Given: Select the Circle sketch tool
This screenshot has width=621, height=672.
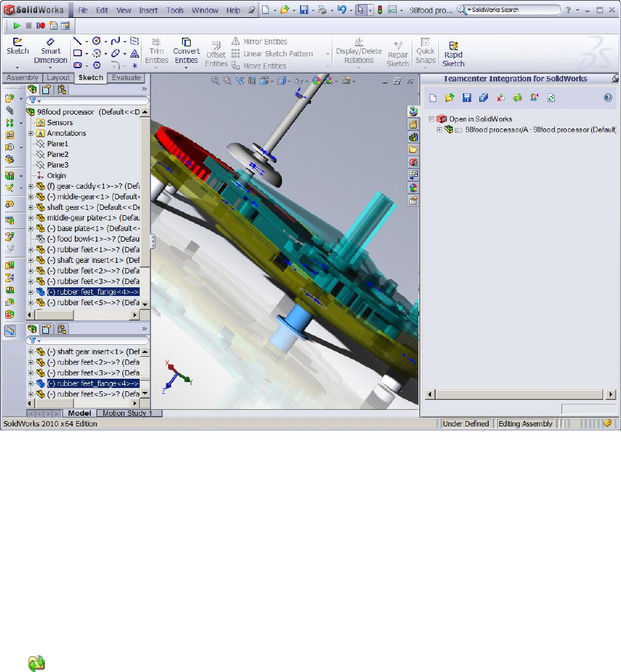Looking at the screenshot, I should pos(97,41).
